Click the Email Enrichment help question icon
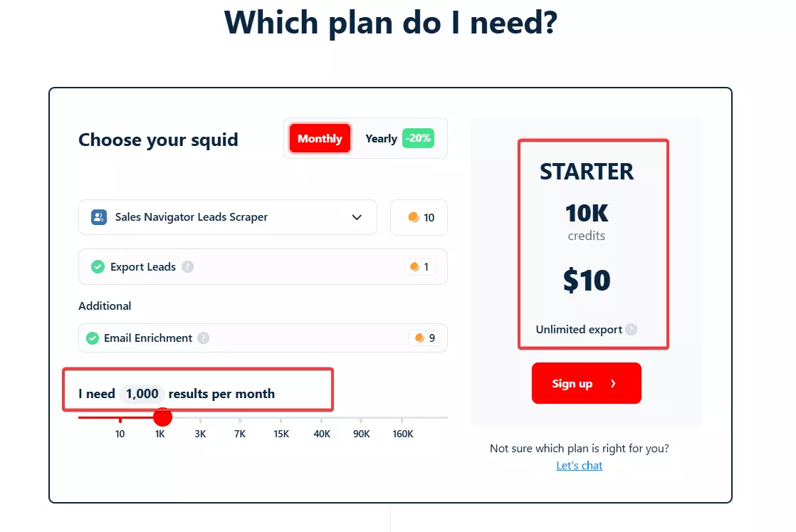The width and height of the screenshot is (796, 532). 203,338
